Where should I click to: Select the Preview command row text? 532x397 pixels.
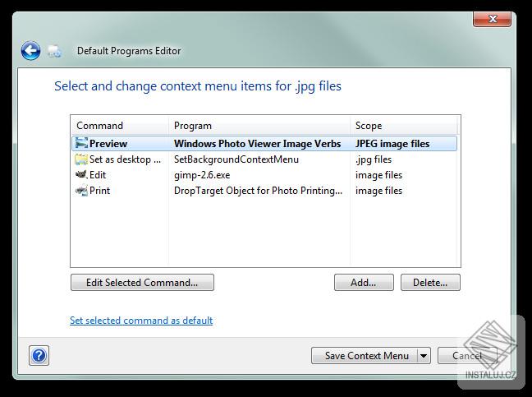(108, 144)
